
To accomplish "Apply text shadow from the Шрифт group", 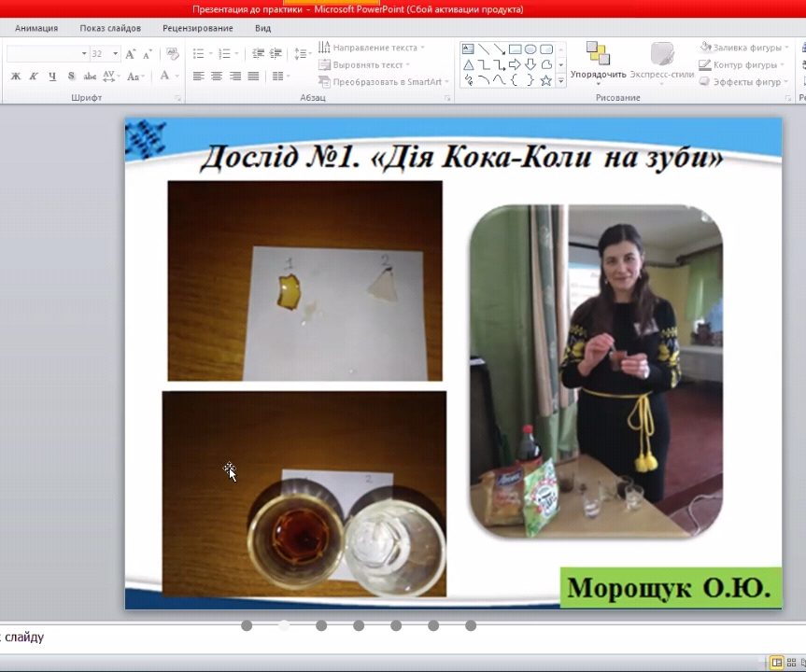I will pos(69,77).
